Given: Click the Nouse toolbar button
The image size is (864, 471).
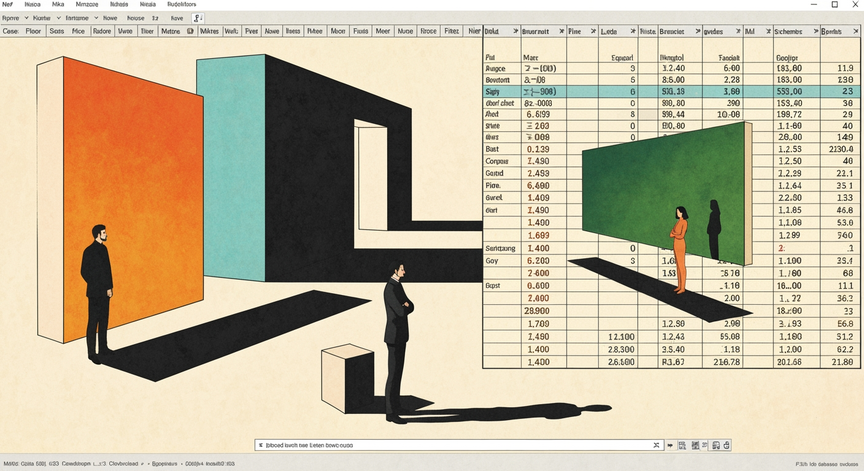Looking at the screenshot, I should click(136, 18).
